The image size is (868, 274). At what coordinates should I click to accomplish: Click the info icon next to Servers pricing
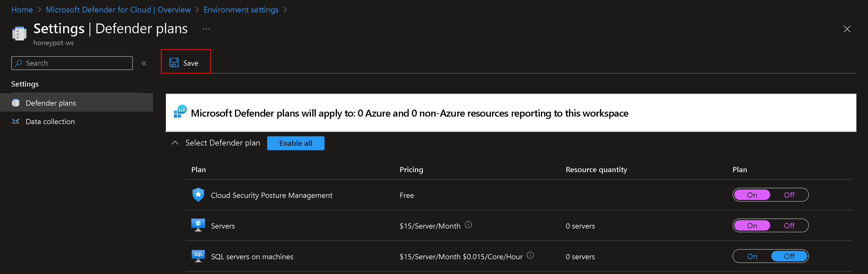point(468,225)
